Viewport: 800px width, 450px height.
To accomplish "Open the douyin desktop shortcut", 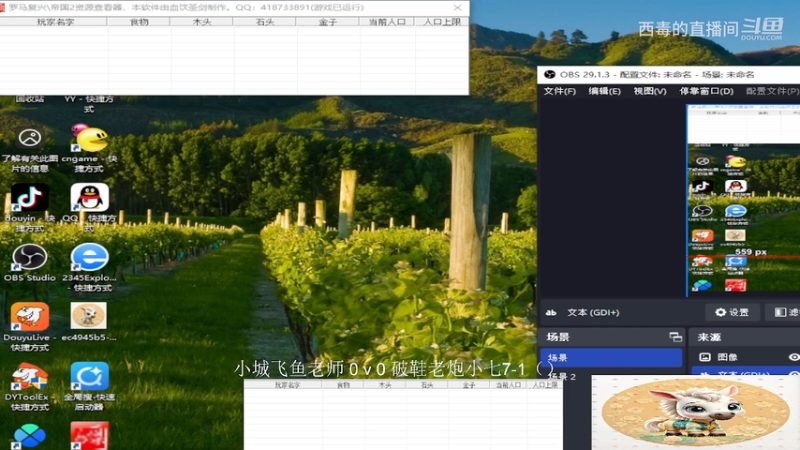I will coord(30,207).
